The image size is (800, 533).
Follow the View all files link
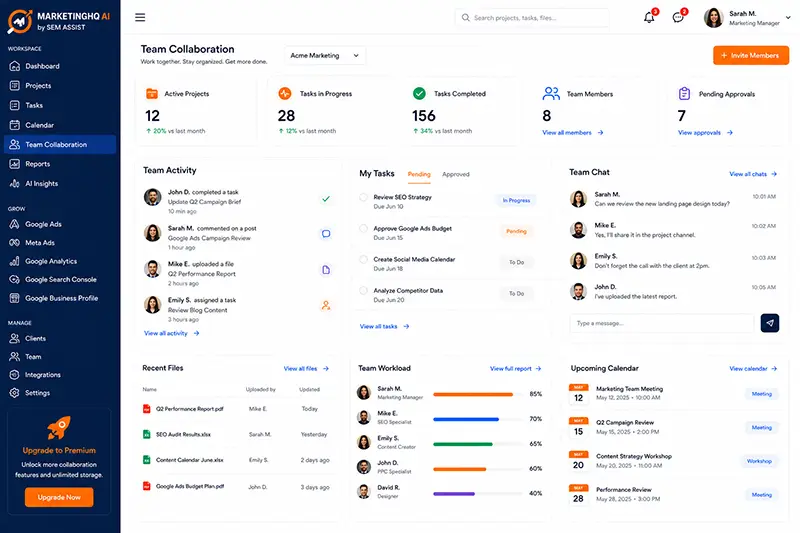click(x=306, y=368)
